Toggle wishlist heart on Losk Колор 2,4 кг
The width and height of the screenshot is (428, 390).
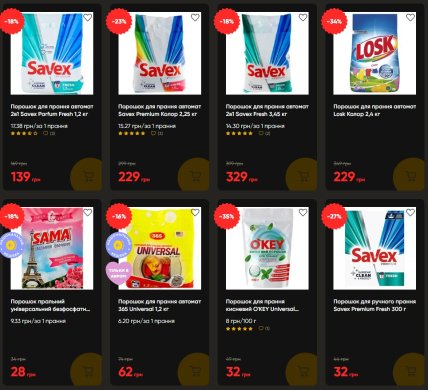pos(410,17)
